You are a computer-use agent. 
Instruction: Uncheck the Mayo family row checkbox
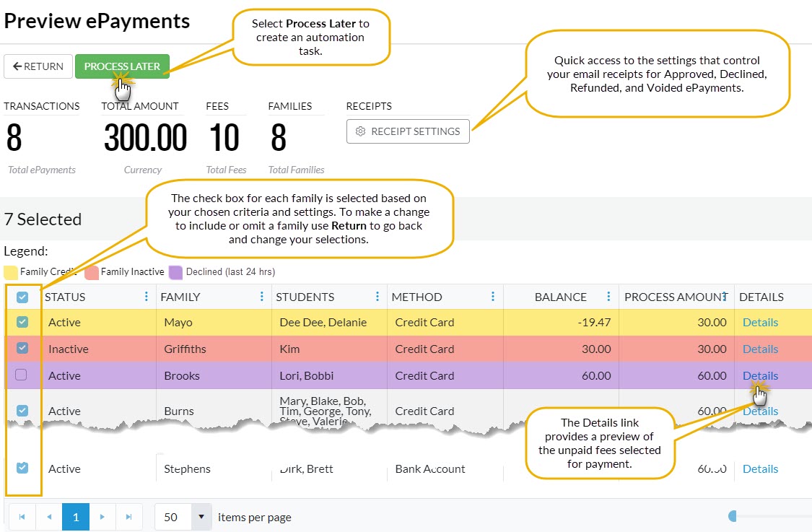pyautogui.click(x=22, y=322)
